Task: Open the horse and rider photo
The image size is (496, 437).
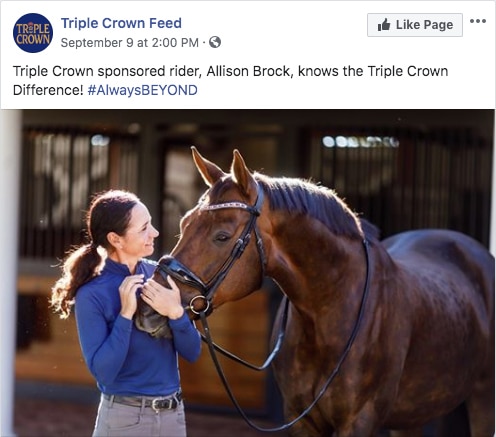Action: tap(248, 273)
